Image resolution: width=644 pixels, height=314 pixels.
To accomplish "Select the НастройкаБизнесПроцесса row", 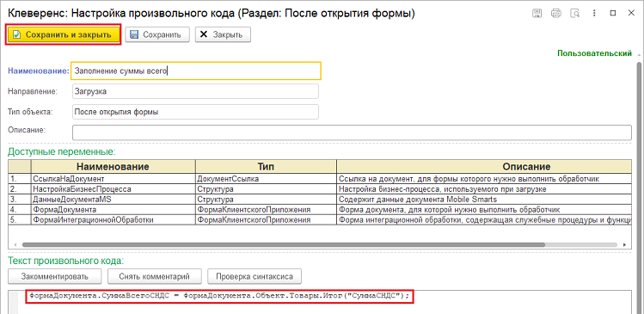I will (x=321, y=189).
